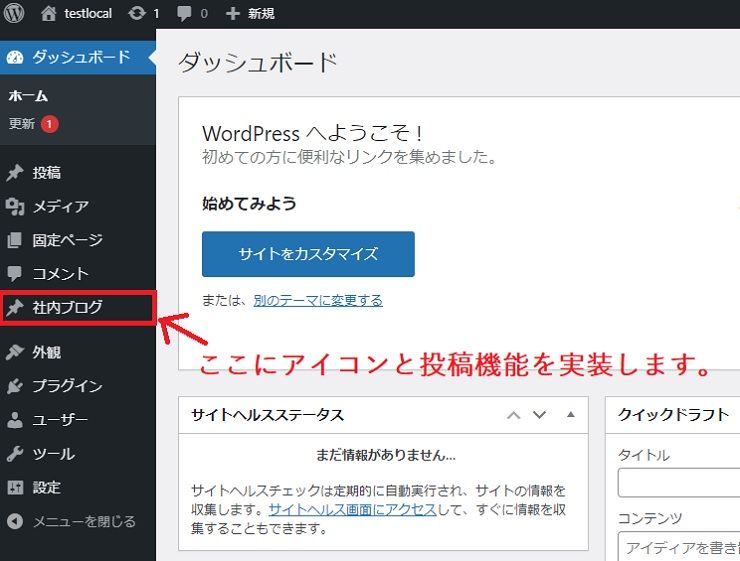
Task: Move サイトヘルスステータス widget up
Action: click(513, 415)
